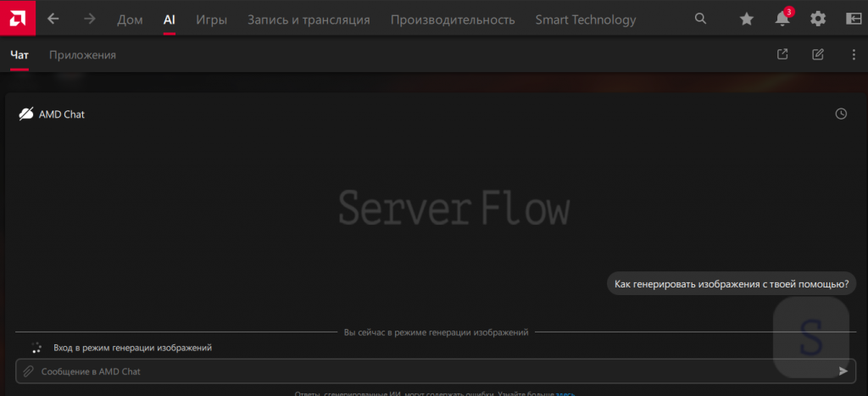Click Вы сейчас в режиме генерации изображений text
868x396 pixels.
[x=437, y=332]
